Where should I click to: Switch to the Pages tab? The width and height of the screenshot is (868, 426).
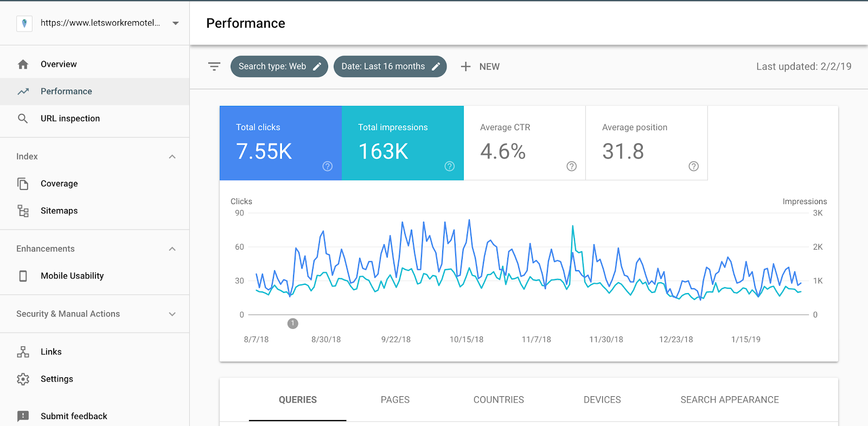pyautogui.click(x=395, y=400)
